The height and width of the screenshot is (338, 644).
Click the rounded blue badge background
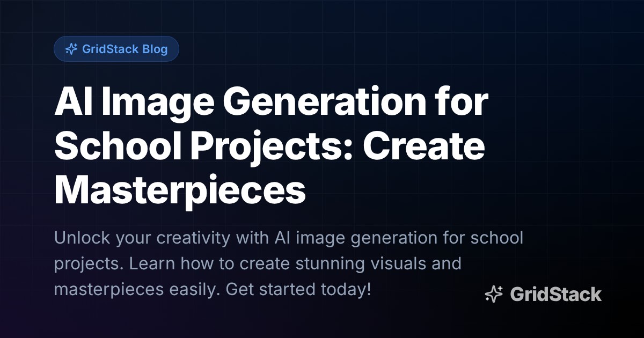click(116, 49)
